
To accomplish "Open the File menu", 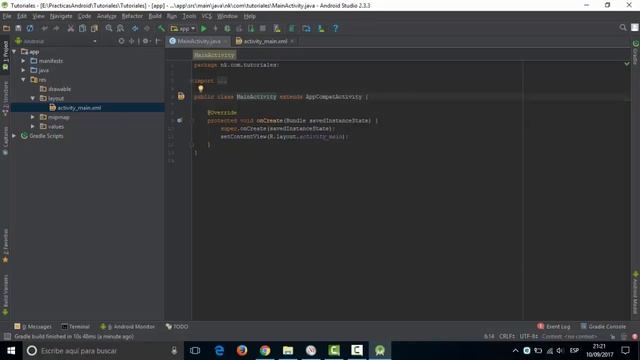I will coord(7,16).
